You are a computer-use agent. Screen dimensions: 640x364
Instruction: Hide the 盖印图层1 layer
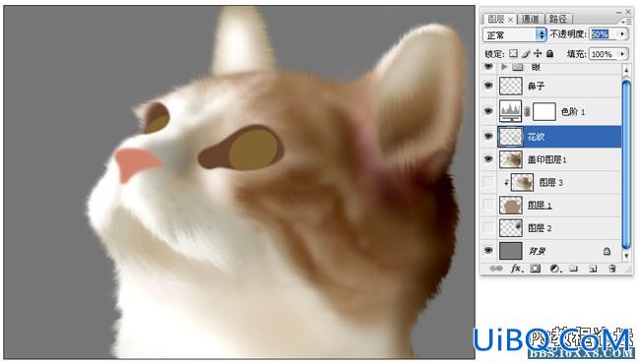(488, 159)
